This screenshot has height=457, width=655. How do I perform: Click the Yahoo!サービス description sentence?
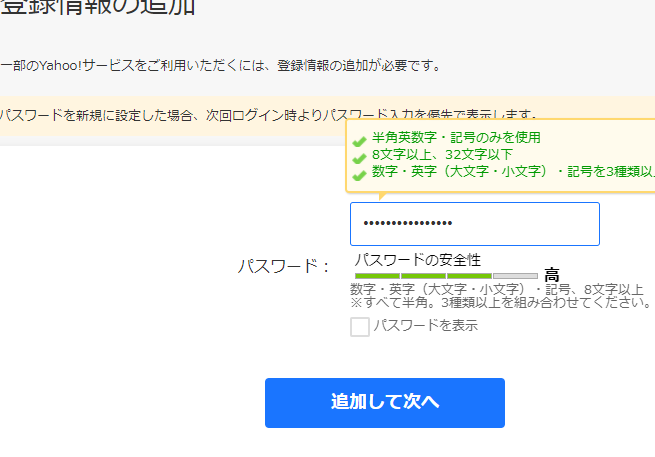click(220, 66)
